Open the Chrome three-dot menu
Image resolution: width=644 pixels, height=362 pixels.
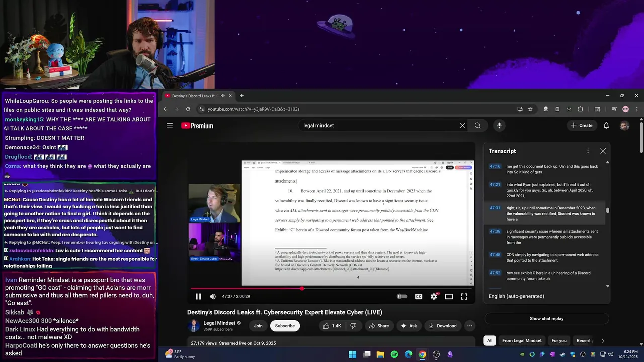[637, 109]
